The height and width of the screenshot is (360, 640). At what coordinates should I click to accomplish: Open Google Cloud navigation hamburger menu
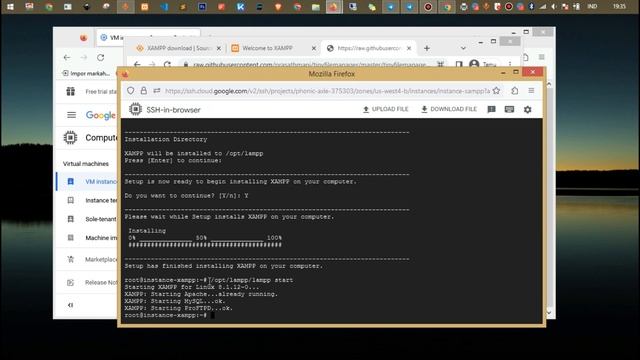coord(71,115)
